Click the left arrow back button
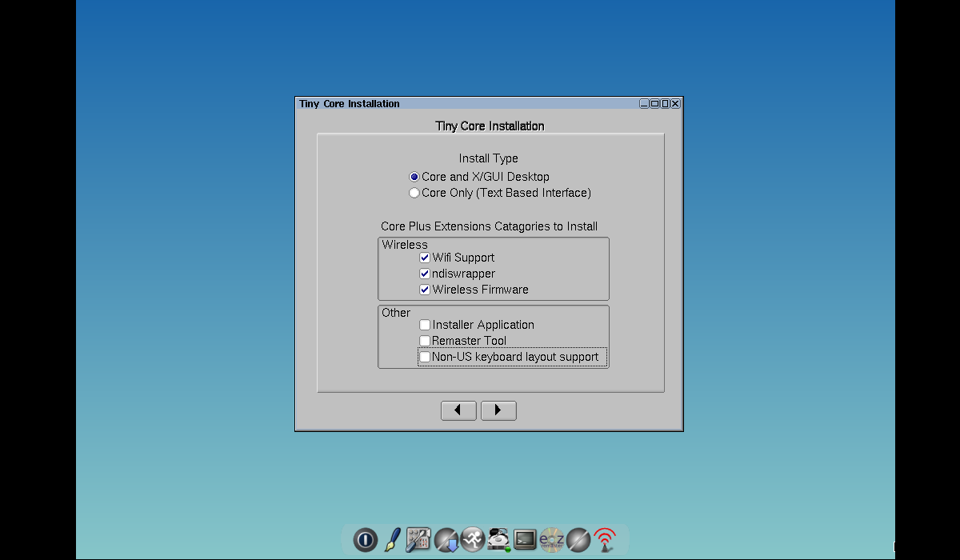The image size is (960, 560). click(x=458, y=410)
